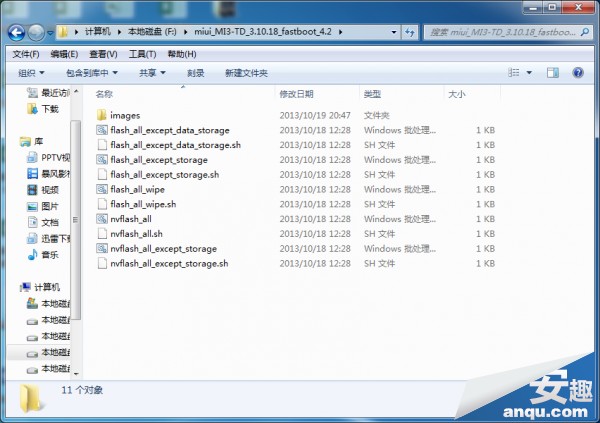Click the search magnifier icon
This screenshot has height=423, width=600.
click(x=585, y=32)
